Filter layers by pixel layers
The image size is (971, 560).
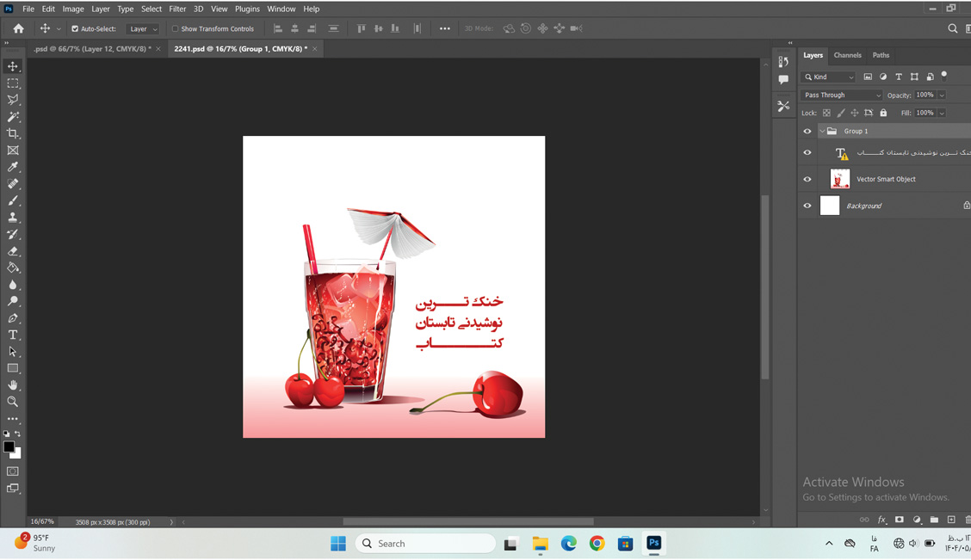coord(868,77)
